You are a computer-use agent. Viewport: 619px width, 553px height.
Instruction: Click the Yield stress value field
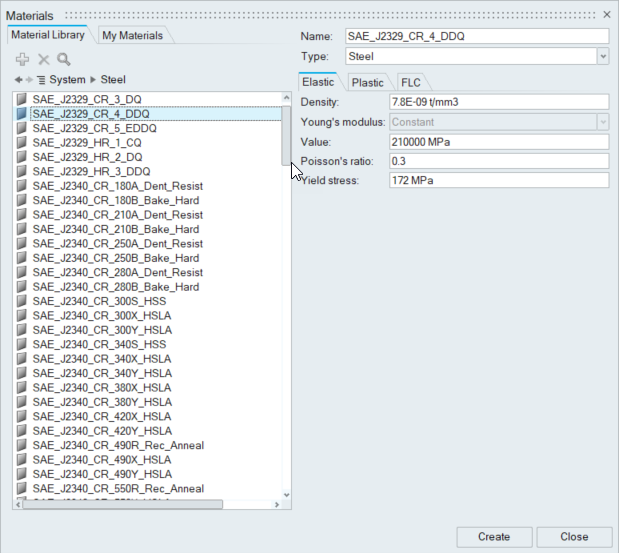497,181
